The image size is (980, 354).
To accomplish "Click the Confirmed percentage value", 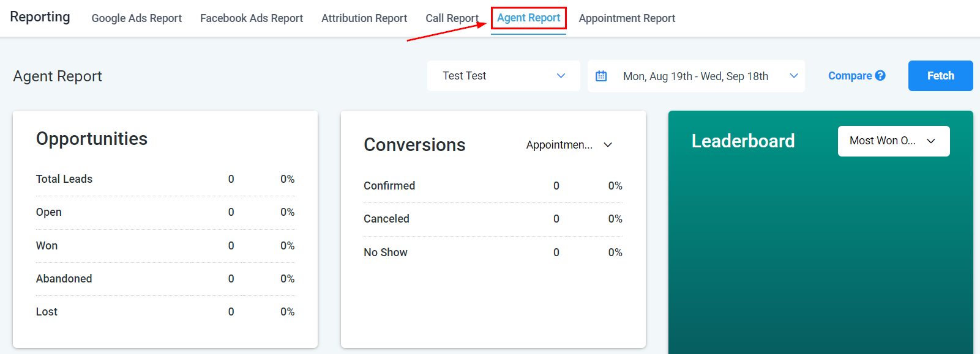I will (x=615, y=186).
